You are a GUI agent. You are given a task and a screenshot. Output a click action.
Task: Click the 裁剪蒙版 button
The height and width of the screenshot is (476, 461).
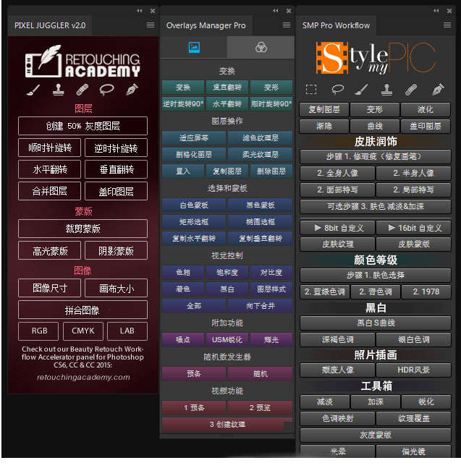tap(83, 229)
